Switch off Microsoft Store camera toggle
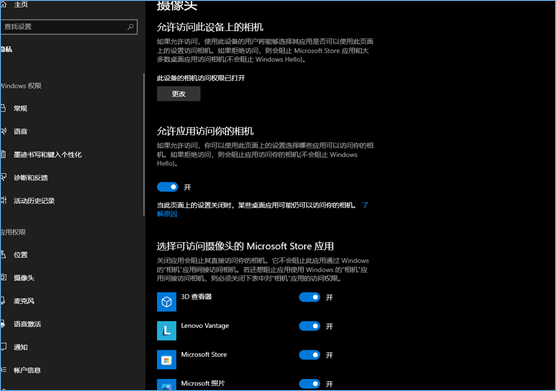Screen dimensions: 556x391 click(309, 355)
